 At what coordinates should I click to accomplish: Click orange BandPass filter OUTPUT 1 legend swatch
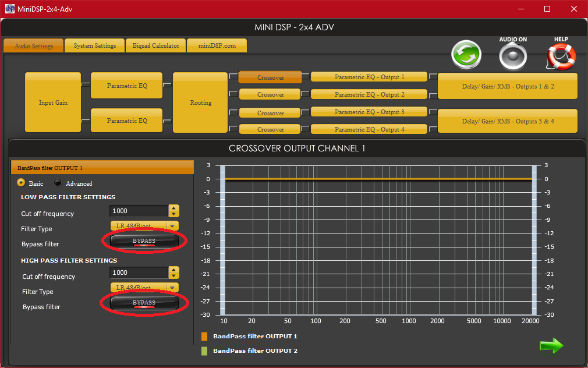coord(204,337)
